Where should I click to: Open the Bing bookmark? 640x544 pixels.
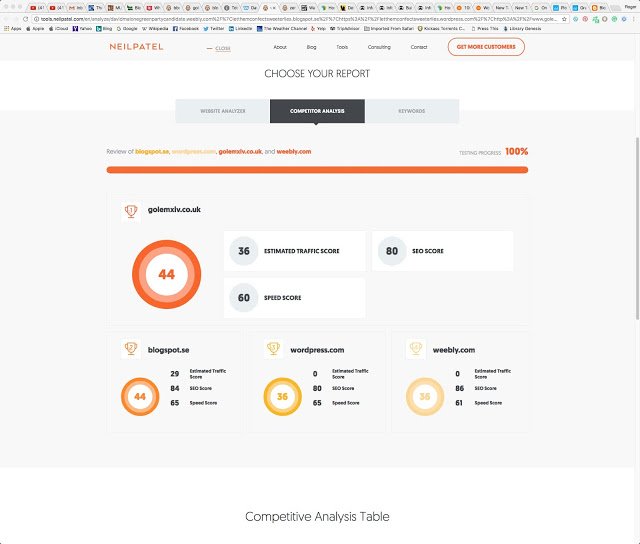[104, 29]
